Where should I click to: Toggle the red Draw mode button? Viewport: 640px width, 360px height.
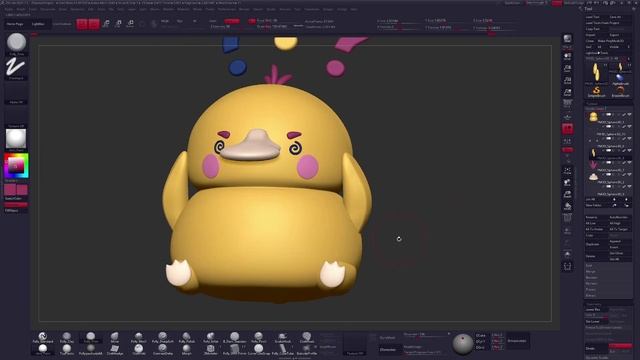tap(94, 24)
